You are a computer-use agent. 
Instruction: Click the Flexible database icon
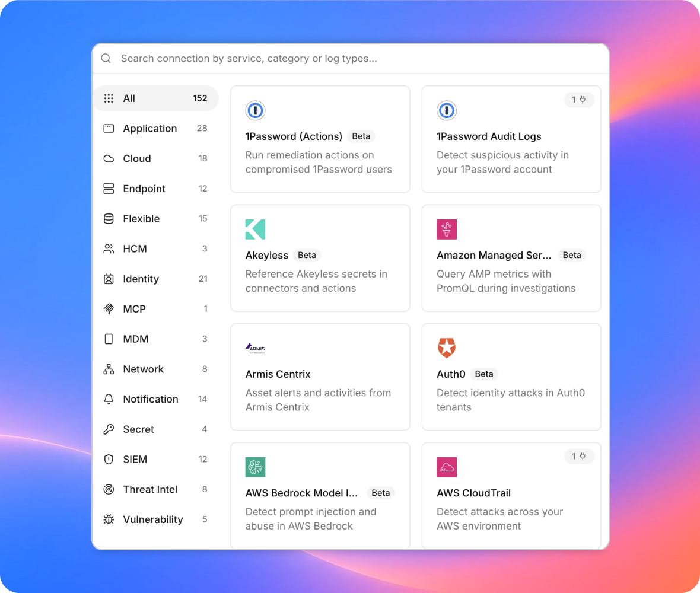point(109,219)
